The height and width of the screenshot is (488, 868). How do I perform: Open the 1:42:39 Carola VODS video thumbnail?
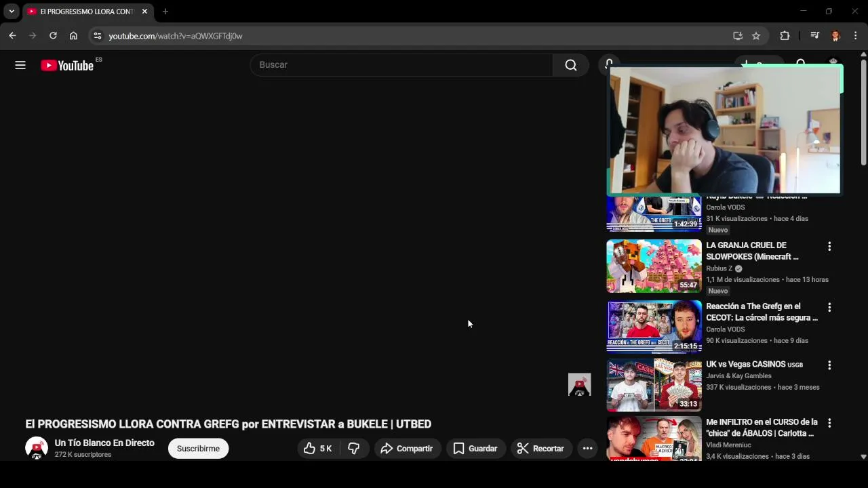(x=654, y=213)
